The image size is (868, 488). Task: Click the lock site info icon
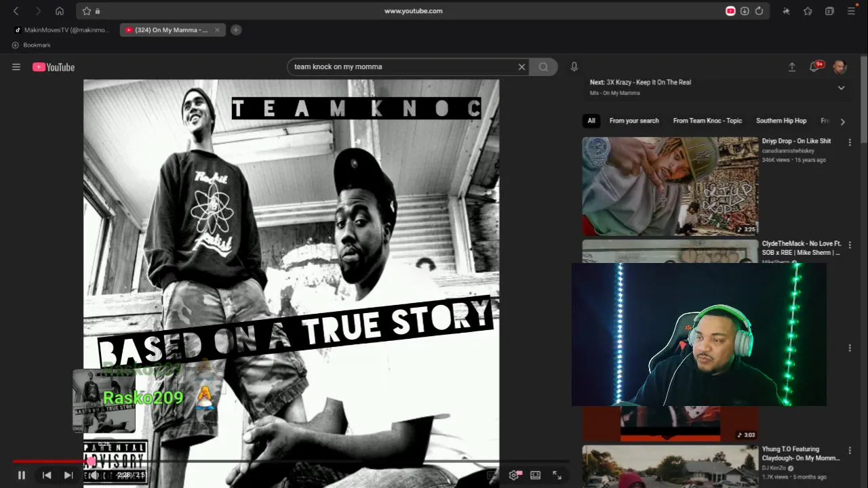98,11
